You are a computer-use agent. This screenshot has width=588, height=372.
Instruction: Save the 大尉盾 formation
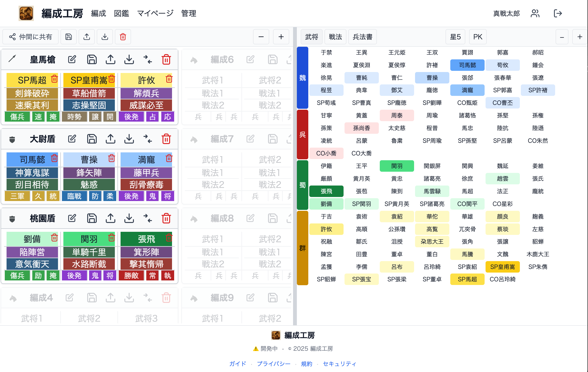click(x=92, y=139)
